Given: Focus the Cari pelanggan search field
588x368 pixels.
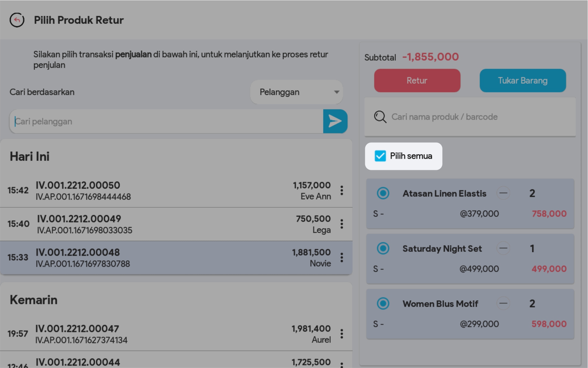Looking at the screenshot, I should [x=167, y=122].
